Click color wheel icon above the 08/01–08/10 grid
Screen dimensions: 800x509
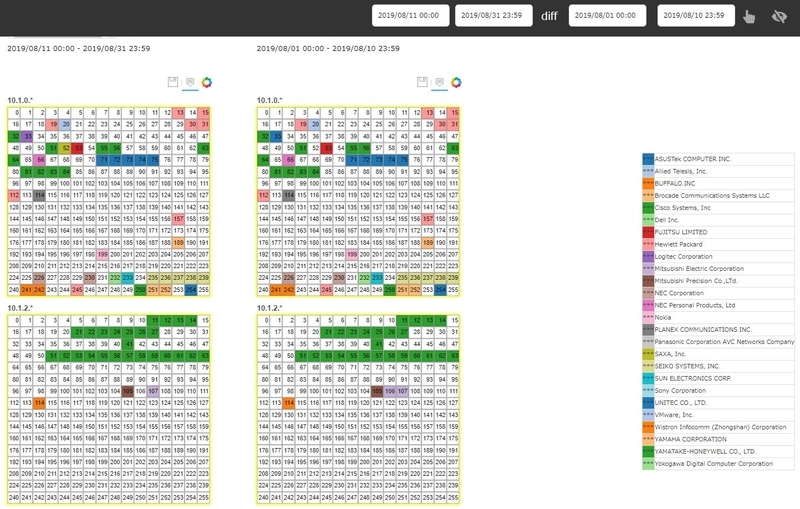tap(456, 82)
